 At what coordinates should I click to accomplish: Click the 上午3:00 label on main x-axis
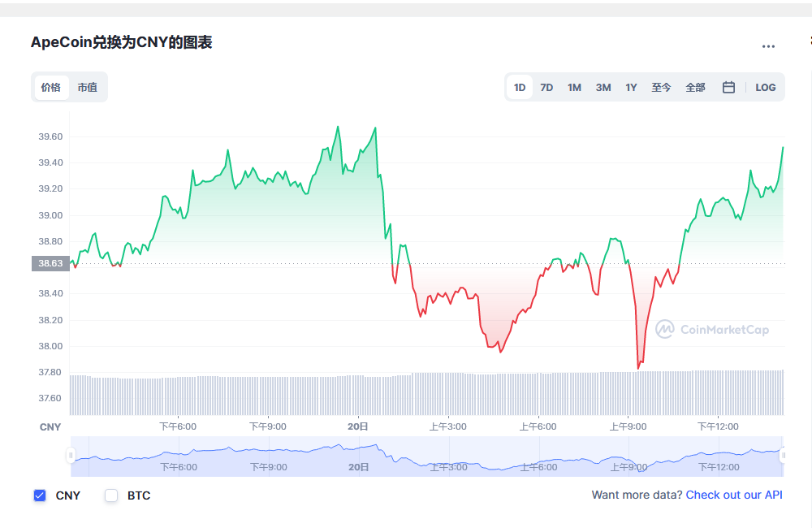coord(448,426)
